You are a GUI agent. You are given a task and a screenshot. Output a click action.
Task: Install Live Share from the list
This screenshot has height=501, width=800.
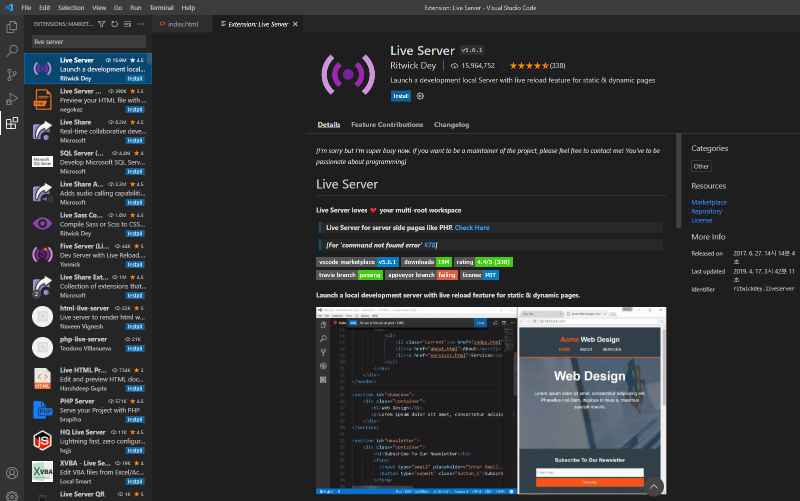tap(135, 140)
